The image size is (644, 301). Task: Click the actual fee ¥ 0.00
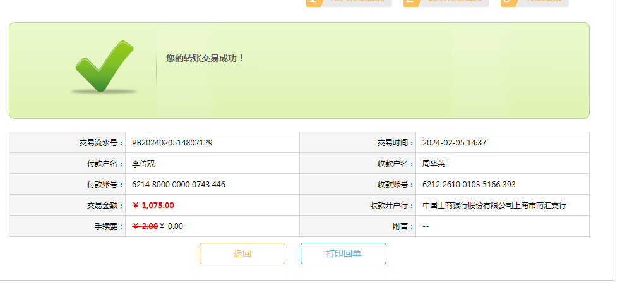point(172,226)
